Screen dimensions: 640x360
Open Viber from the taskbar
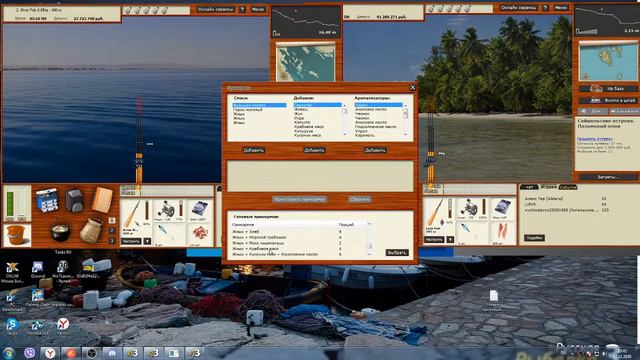(29, 353)
